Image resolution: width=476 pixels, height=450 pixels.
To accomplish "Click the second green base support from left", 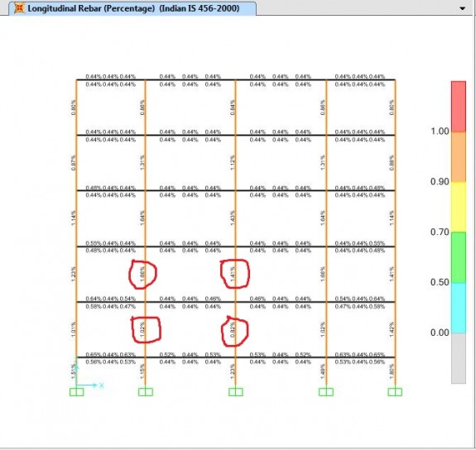I will click(x=146, y=392).
